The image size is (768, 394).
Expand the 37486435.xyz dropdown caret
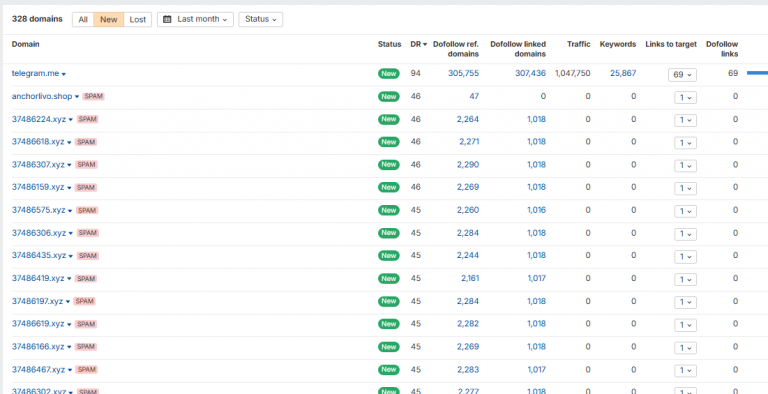click(x=71, y=256)
